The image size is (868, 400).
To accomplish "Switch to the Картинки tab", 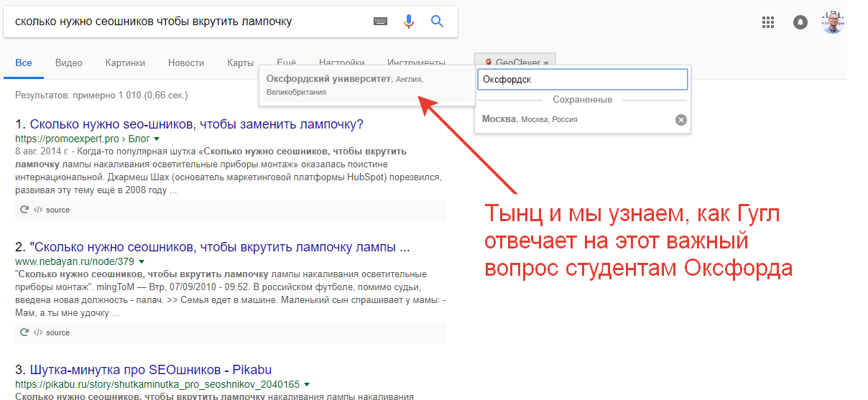I will point(125,62).
